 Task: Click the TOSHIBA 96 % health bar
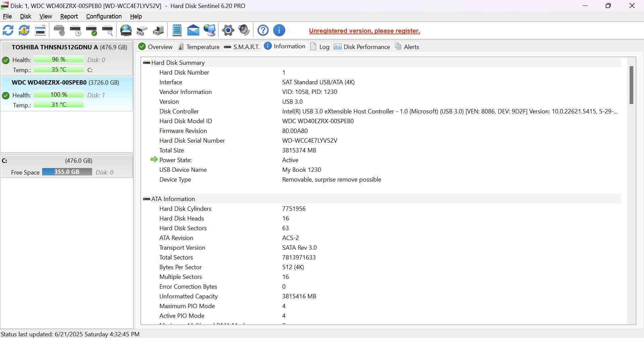[59, 59]
